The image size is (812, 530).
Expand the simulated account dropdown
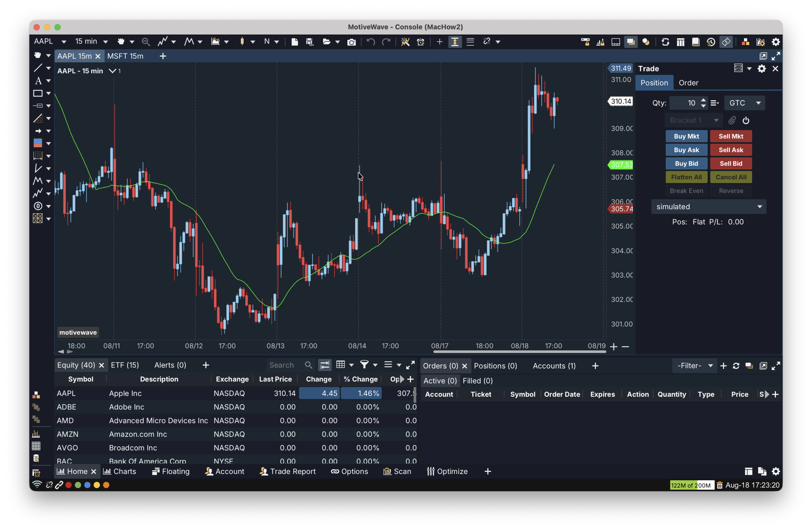pyautogui.click(x=709, y=207)
